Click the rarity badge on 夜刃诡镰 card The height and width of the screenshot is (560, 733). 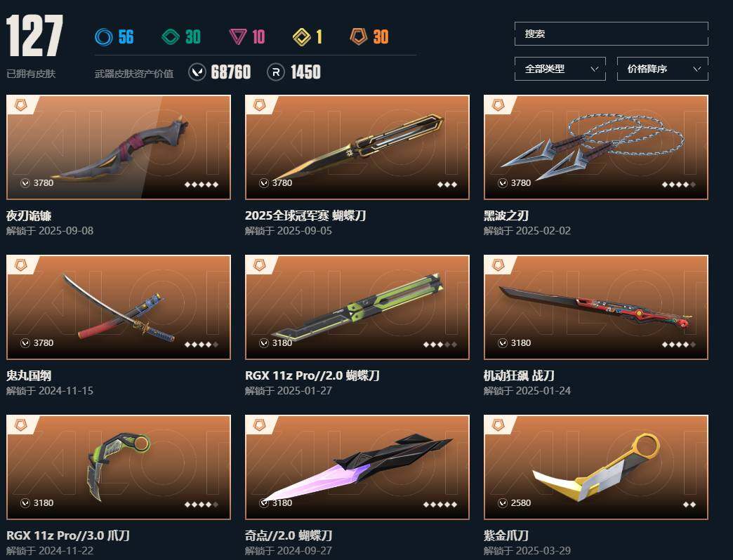pos(21,105)
